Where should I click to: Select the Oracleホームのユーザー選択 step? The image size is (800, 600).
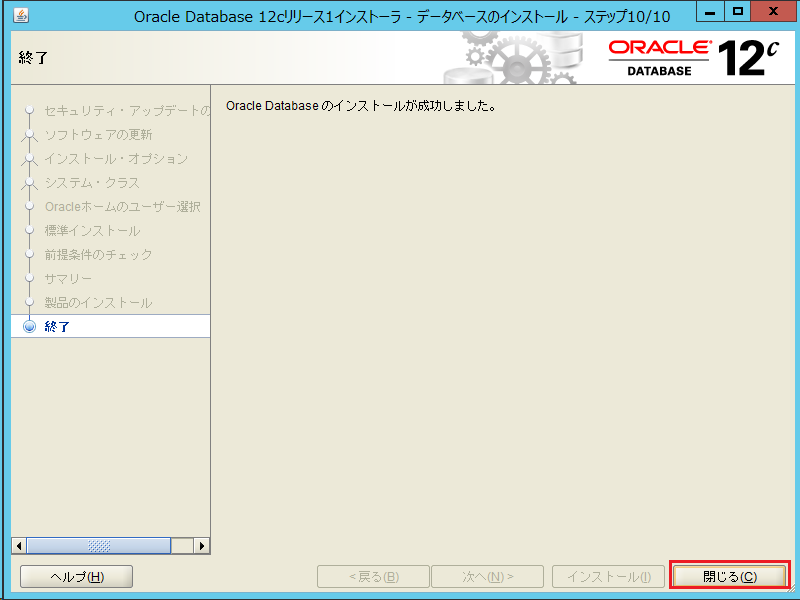[x=122, y=207]
